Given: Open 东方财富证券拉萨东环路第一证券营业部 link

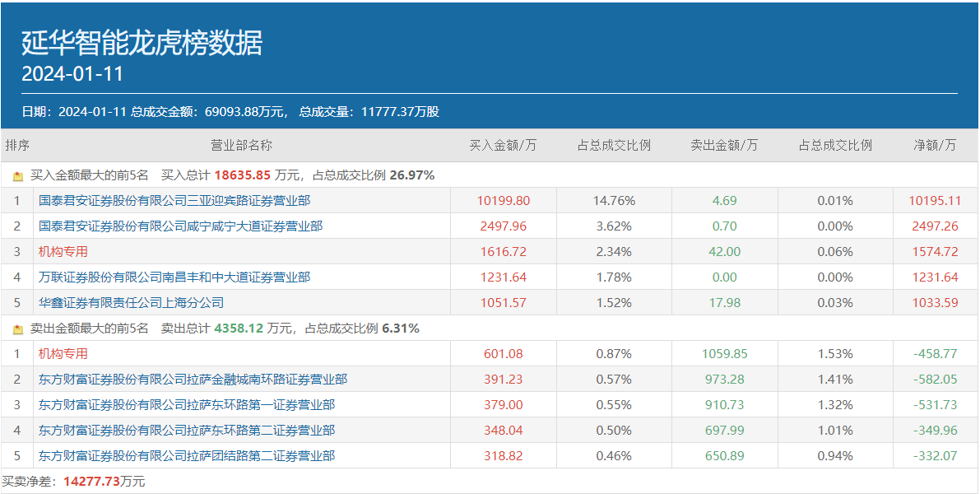Looking at the screenshot, I should coord(187,404).
